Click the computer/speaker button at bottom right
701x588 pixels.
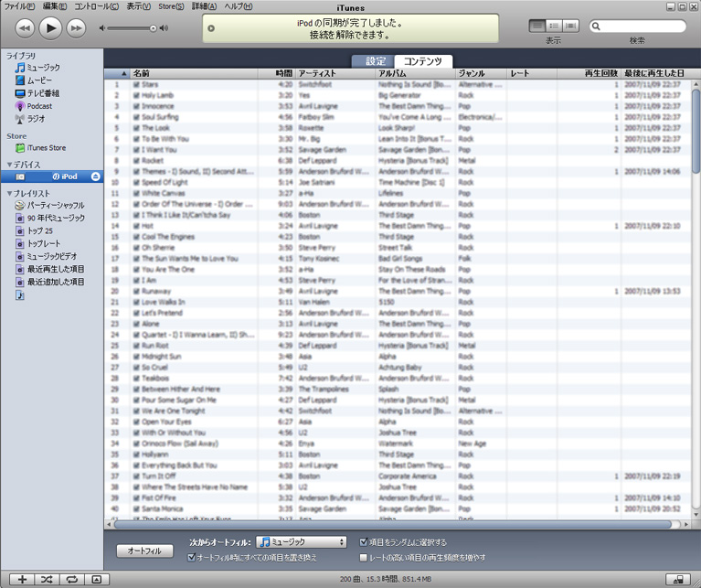point(678,580)
